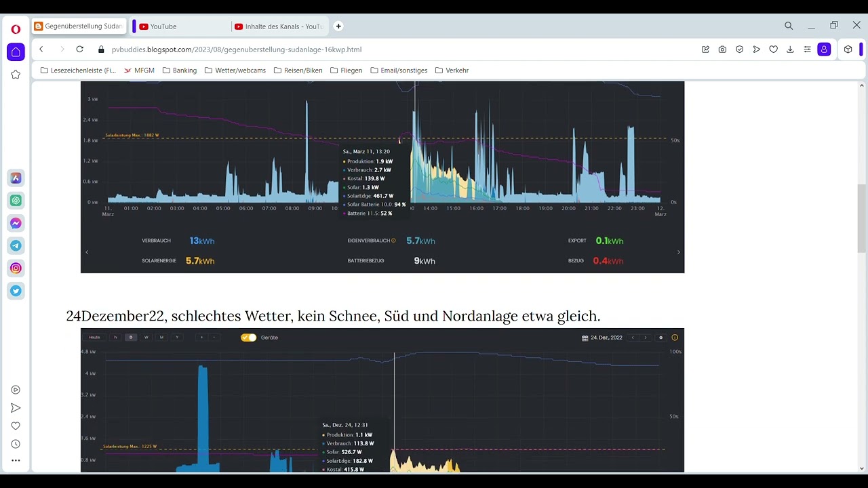
Task: Open the extensions cube icon
Action: click(848, 49)
